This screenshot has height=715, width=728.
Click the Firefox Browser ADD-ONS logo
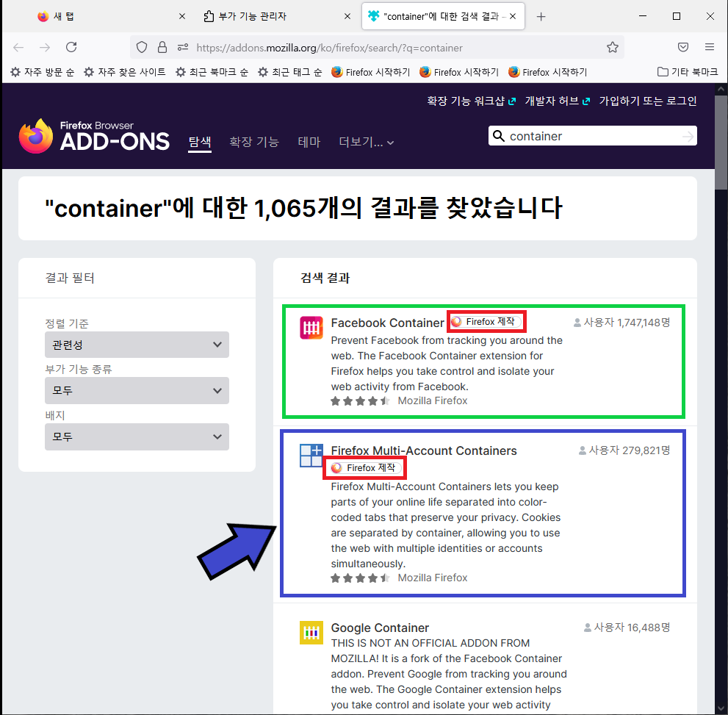[94, 136]
